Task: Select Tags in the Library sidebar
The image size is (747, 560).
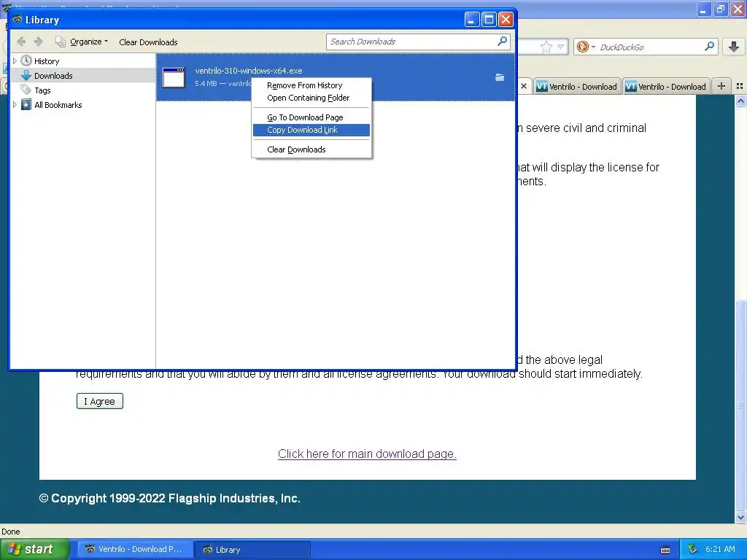Action: pyautogui.click(x=42, y=90)
